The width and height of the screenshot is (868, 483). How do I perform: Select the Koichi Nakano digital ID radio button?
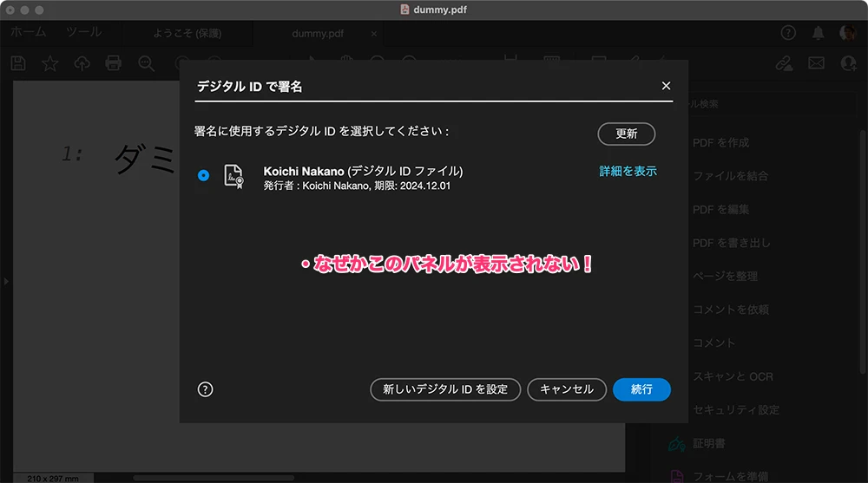pyautogui.click(x=203, y=175)
